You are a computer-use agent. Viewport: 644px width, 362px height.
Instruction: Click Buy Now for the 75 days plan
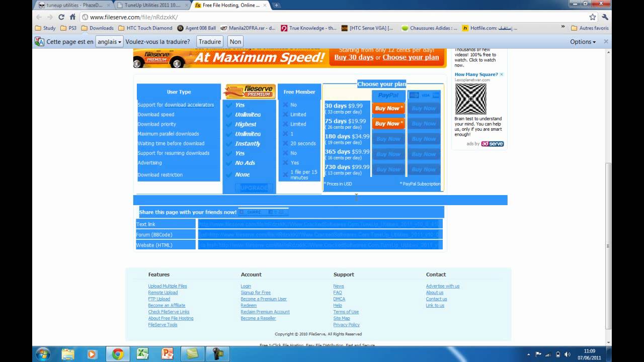[x=388, y=123]
